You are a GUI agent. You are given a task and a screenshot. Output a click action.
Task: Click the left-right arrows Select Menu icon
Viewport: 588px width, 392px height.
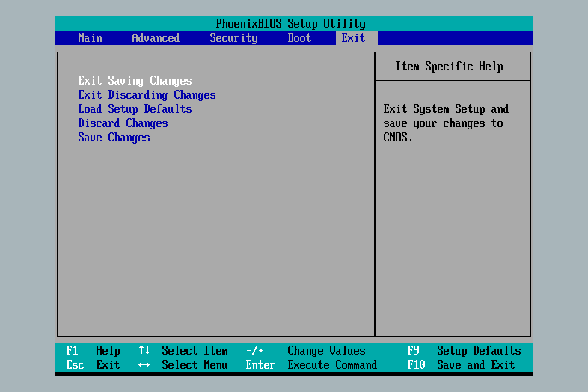[144, 365]
